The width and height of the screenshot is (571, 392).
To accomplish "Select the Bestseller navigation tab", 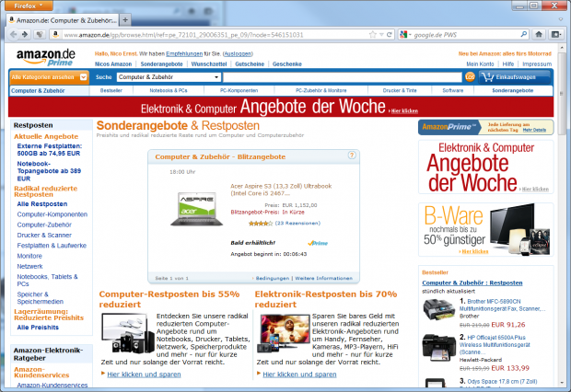I will (111, 90).
